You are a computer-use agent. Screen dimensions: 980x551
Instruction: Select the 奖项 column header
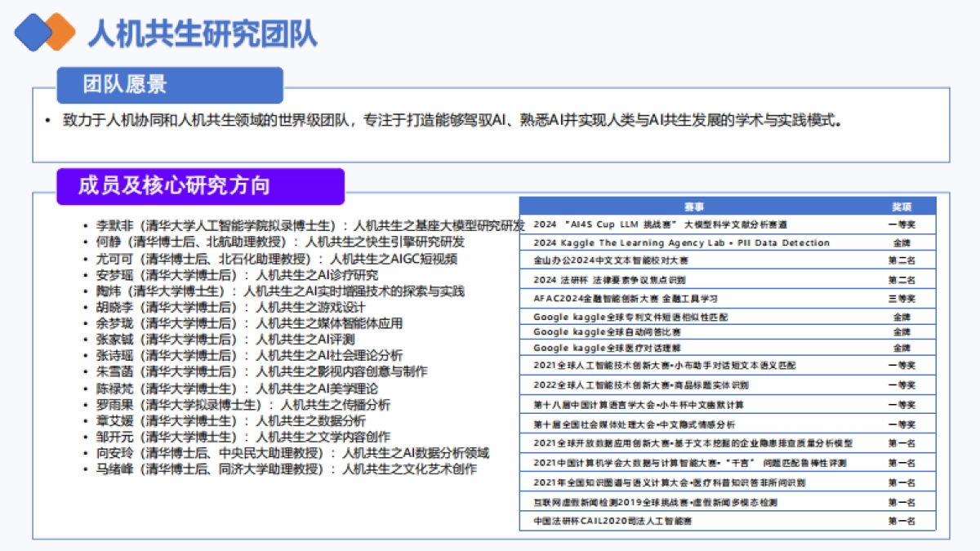pyautogui.click(x=903, y=203)
